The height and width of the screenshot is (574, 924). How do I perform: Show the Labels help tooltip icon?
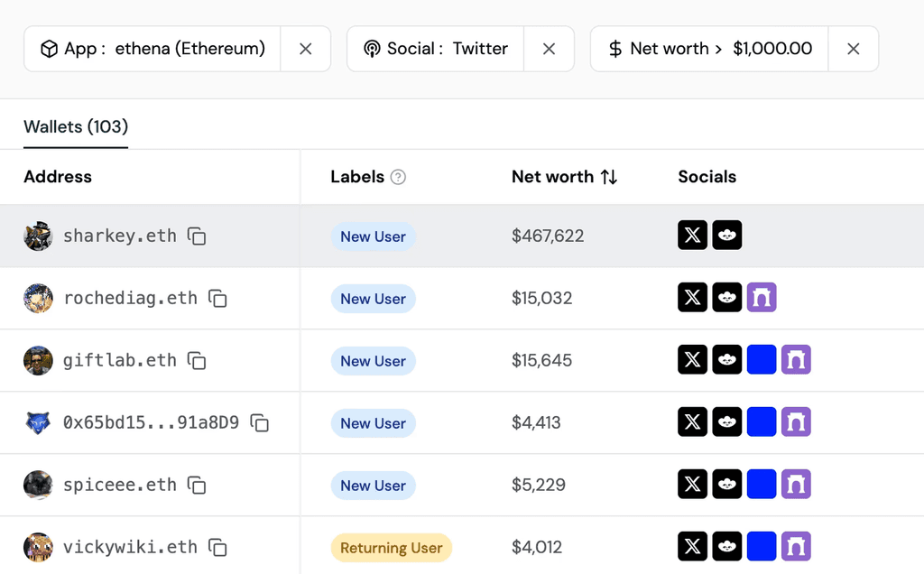(398, 177)
